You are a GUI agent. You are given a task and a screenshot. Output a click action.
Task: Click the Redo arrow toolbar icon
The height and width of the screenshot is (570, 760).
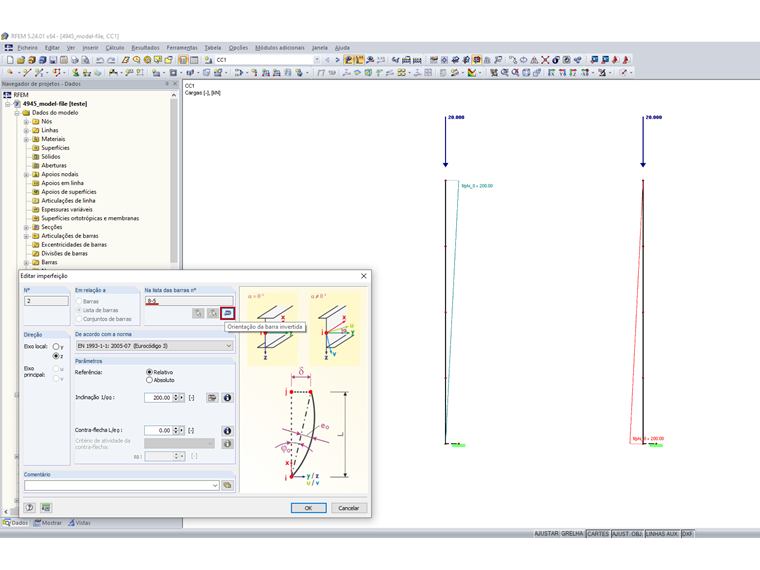[111, 60]
